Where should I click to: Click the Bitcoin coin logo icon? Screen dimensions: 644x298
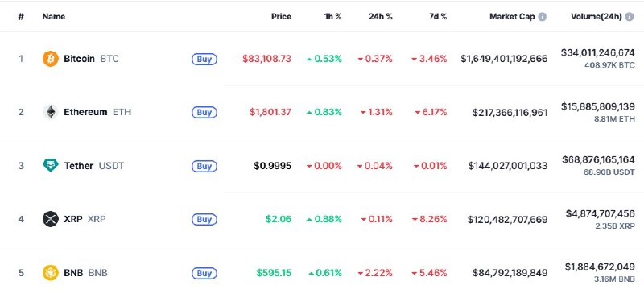click(x=51, y=59)
